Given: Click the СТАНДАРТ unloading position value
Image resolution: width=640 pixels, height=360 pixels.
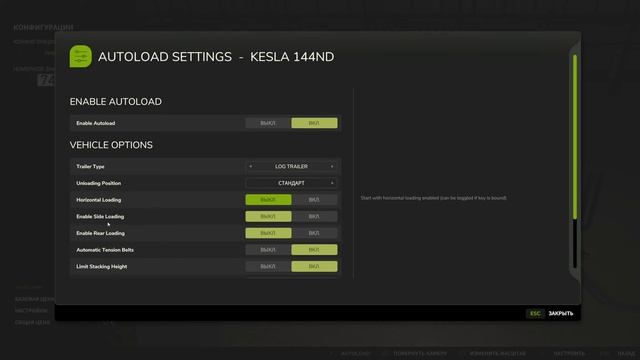Looking at the screenshot, I should click(291, 183).
